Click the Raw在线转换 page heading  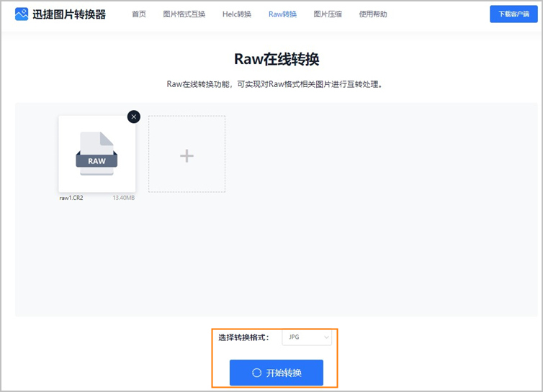pos(277,59)
